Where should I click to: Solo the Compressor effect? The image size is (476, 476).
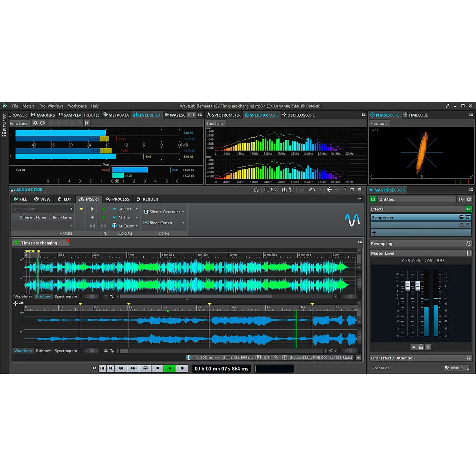click(461, 218)
